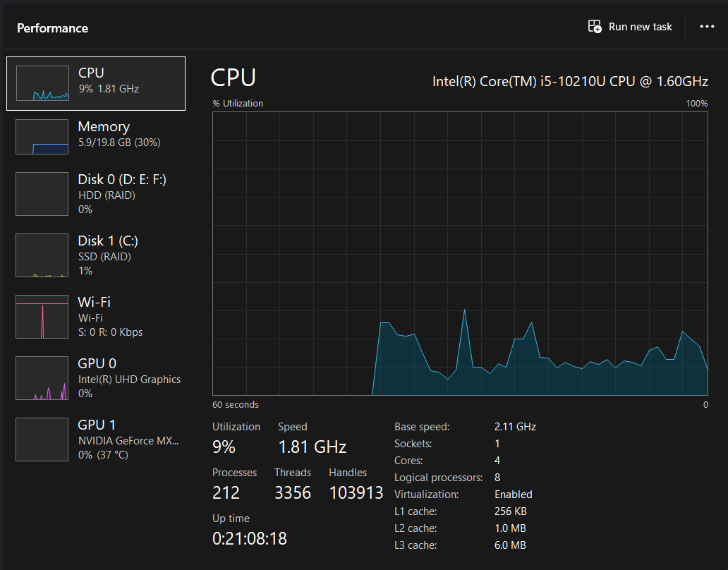728x570 pixels.
Task: Click the Virtualization Enabled status
Action: (x=514, y=495)
